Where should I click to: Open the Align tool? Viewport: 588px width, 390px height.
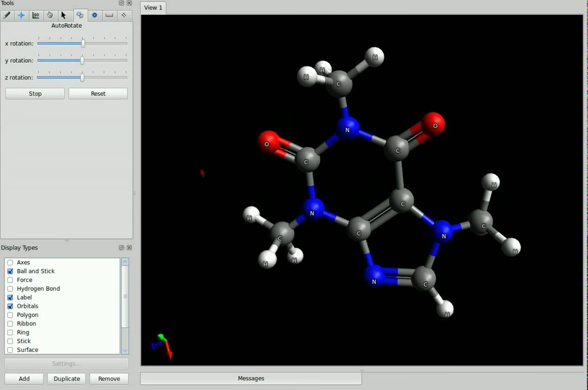[123, 15]
